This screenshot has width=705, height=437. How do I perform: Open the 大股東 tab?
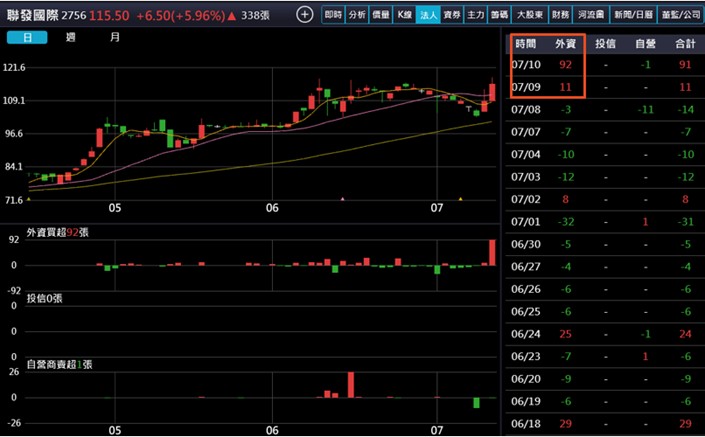coord(530,15)
